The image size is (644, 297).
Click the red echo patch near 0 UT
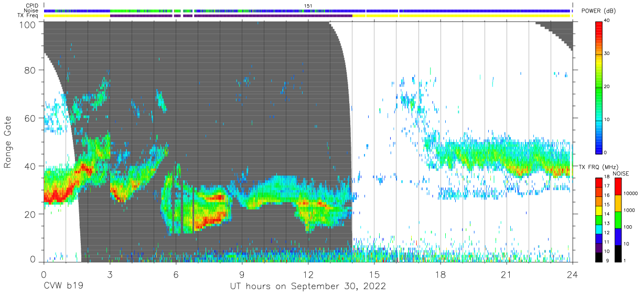[57, 194]
